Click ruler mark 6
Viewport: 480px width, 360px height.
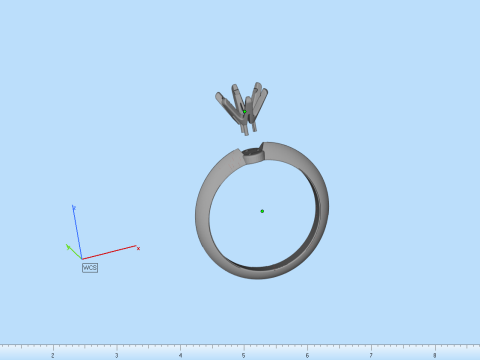click(x=307, y=356)
